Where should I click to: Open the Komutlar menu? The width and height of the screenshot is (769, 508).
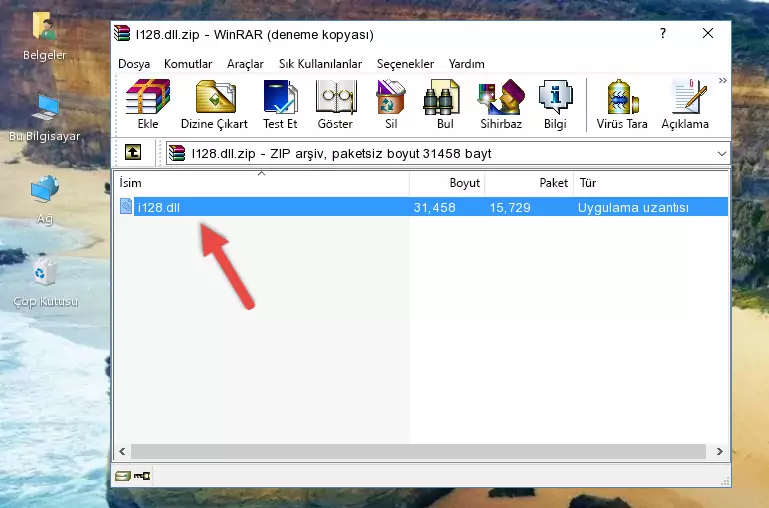188,64
